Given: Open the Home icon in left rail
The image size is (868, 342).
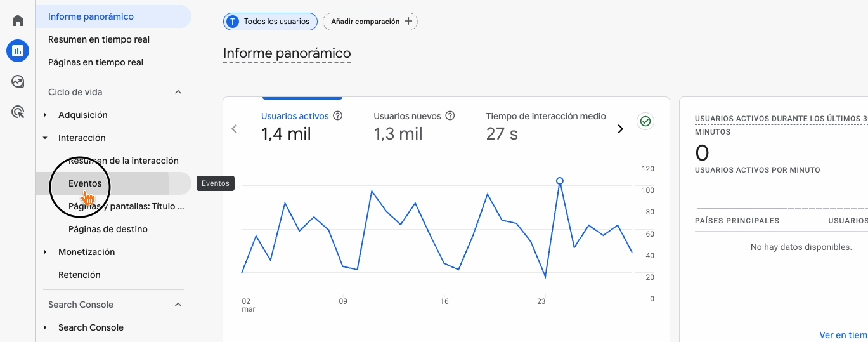Looking at the screenshot, I should (x=18, y=20).
